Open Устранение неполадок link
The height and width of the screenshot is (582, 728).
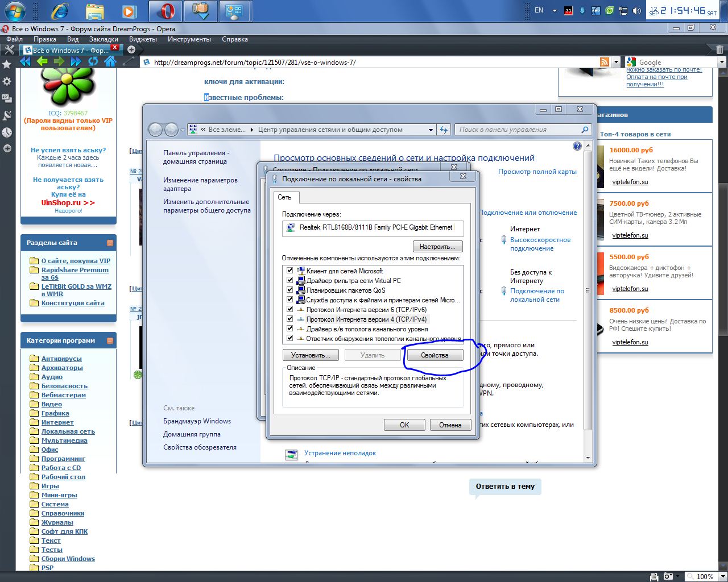point(340,453)
